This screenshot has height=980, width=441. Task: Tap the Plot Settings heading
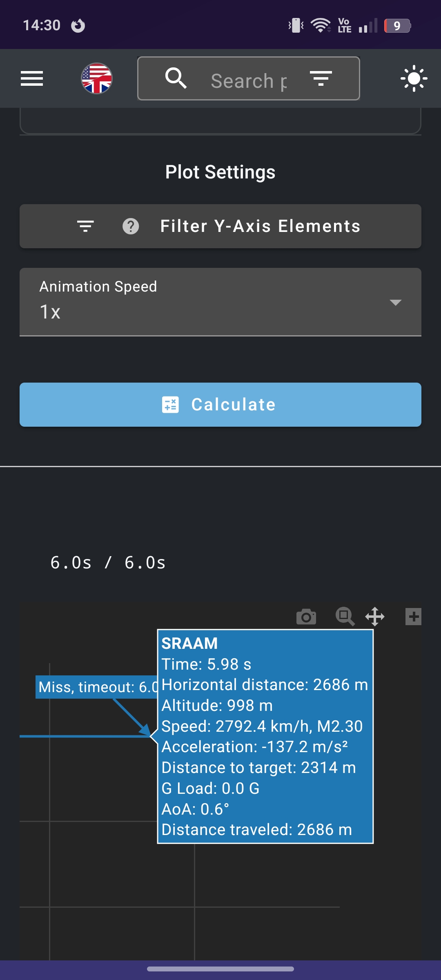[x=220, y=172]
